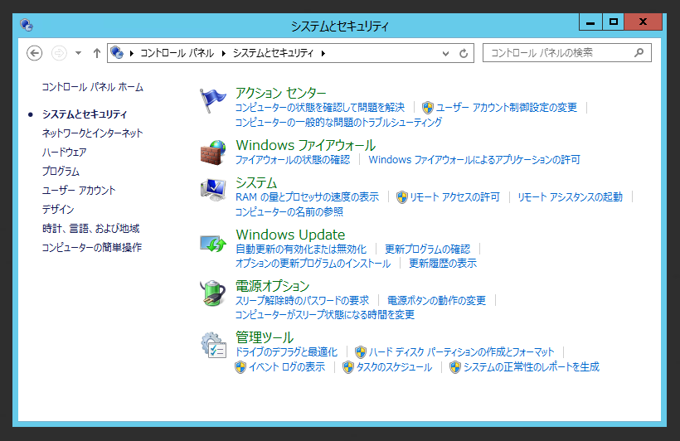The image size is (680, 441).
Task: Open ユーザー アカウント category
Action: pos(78,190)
